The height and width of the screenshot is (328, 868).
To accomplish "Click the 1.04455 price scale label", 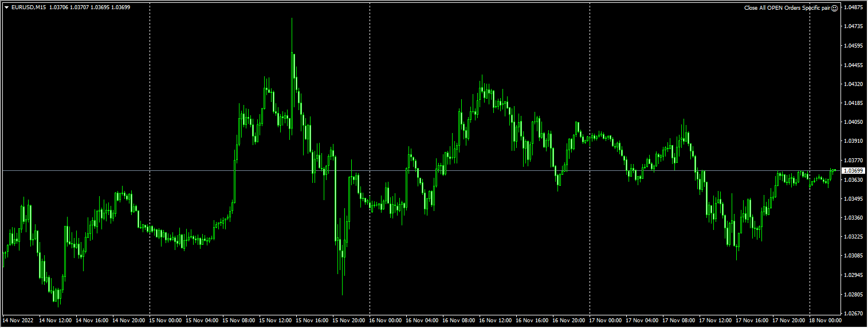I will [x=854, y=65].
